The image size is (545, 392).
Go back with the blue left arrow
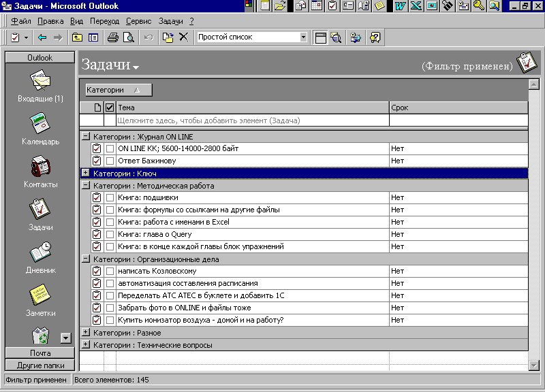tap(42, 37)
